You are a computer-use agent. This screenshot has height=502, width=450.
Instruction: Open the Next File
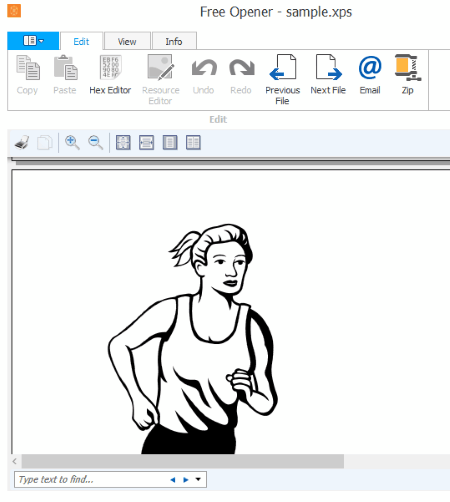click(x=328, y=75)
